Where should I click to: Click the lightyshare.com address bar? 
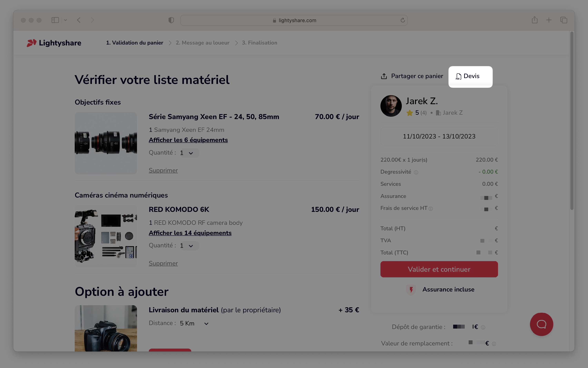[294, 20]
